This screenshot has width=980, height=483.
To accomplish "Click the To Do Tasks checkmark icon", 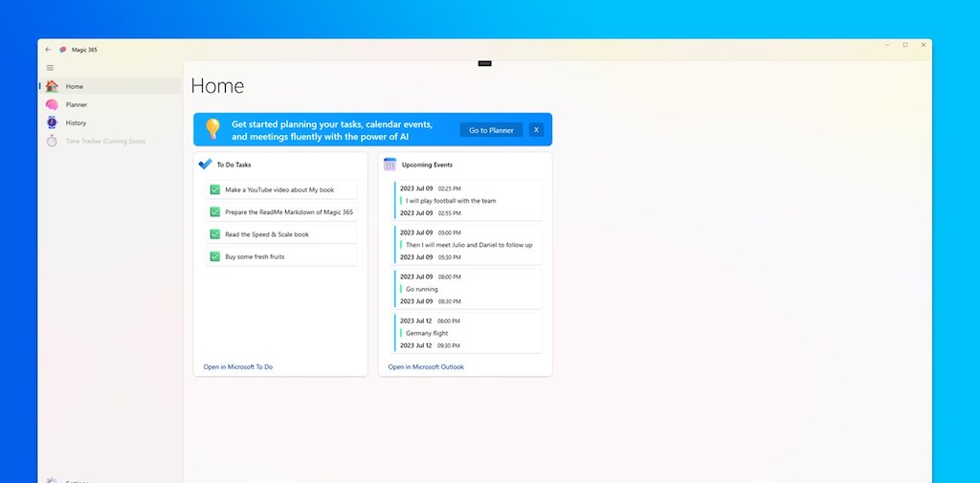I will pos(205,165).
